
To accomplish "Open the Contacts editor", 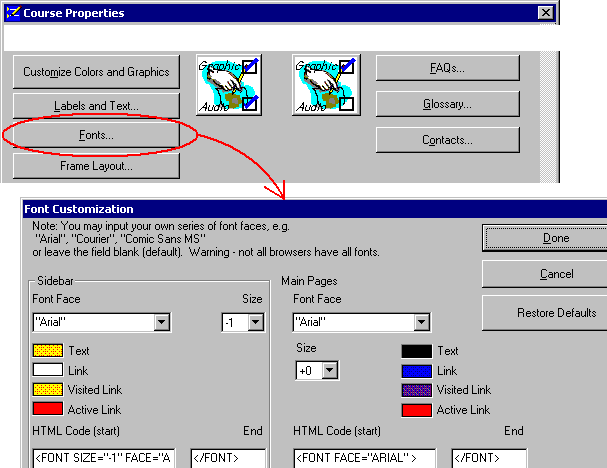I will (x=448, y=140).
